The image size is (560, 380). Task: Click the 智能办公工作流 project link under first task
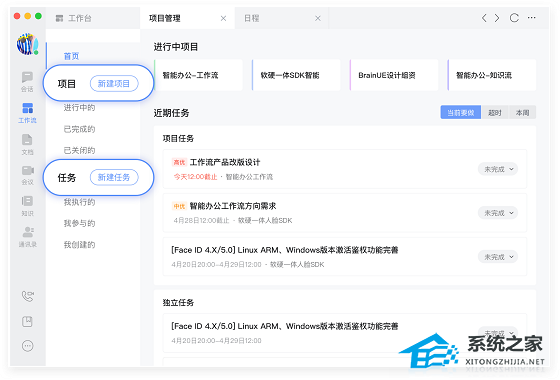tap(249, 177)
